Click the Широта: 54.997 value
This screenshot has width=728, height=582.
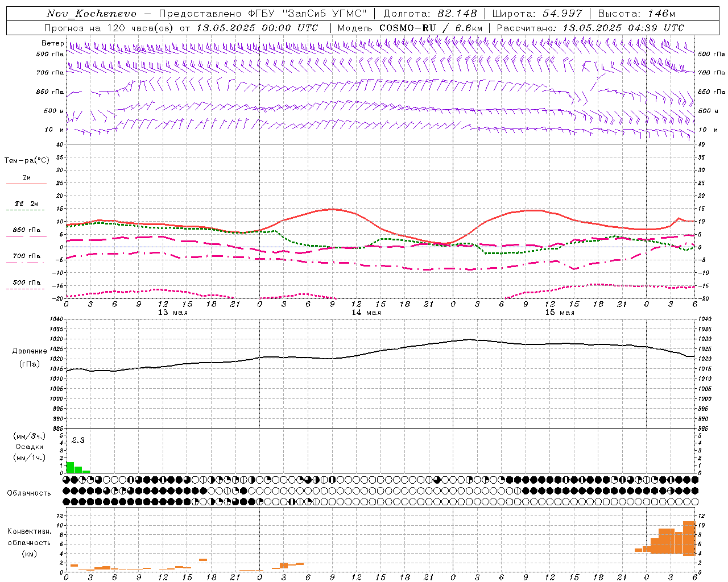click(x=537, y=14)
